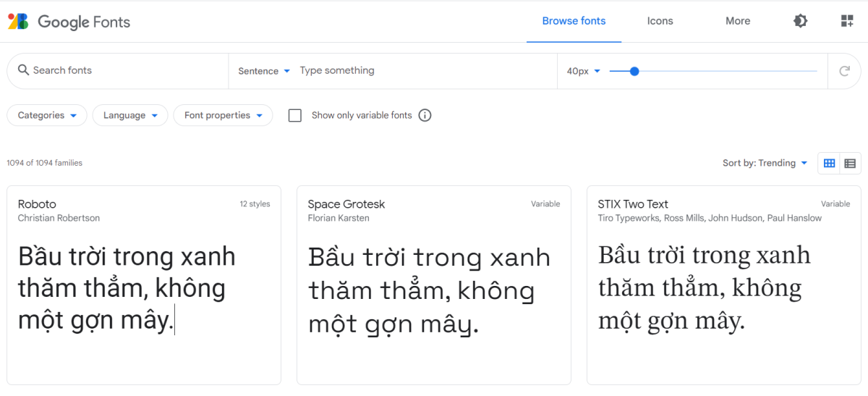Open the Sort by Trending dropdown
The width and height of the screenshot is (868, 396).
[765, 163]
